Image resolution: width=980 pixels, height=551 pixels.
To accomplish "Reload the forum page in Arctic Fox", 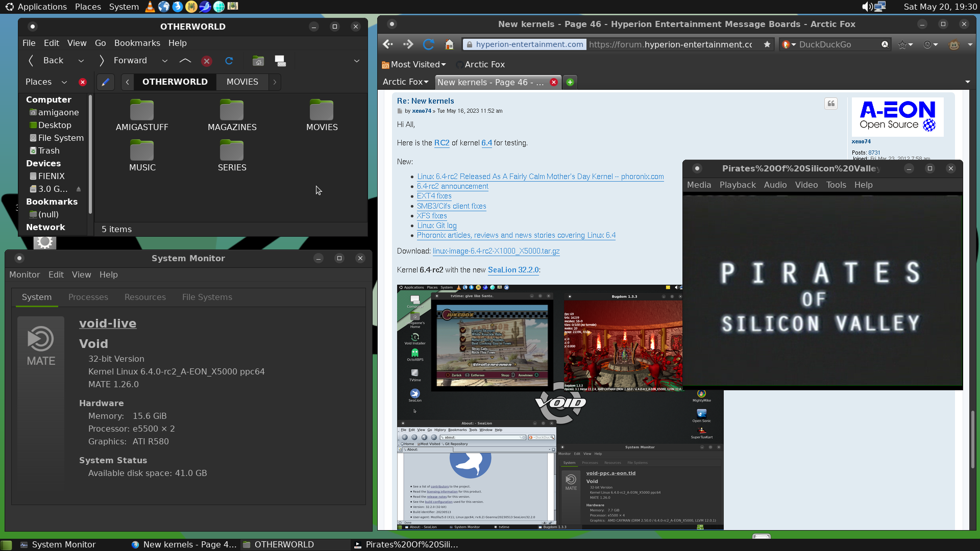I will coord(428,44).
